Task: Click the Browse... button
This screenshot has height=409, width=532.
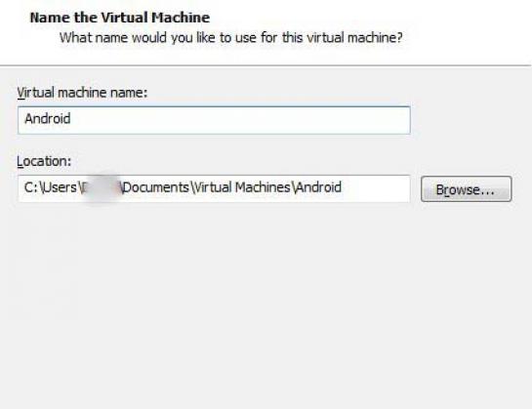Action: (x=467, y=189)
